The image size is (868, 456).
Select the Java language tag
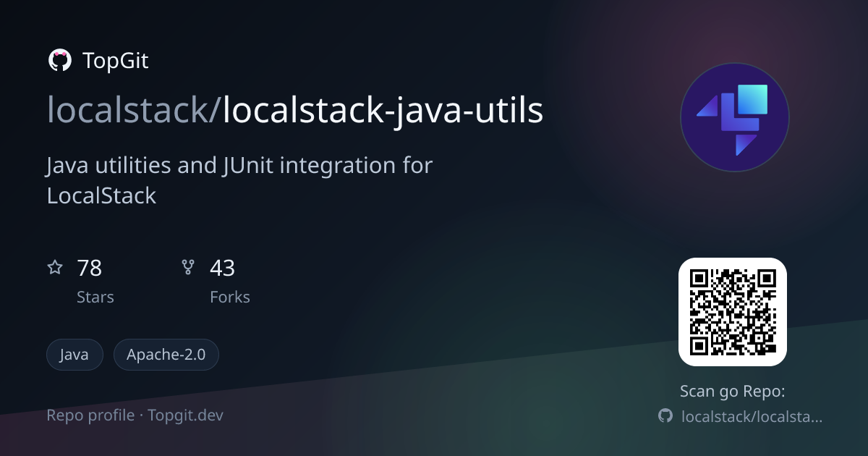pyautogui.click(x=75, y=355)
